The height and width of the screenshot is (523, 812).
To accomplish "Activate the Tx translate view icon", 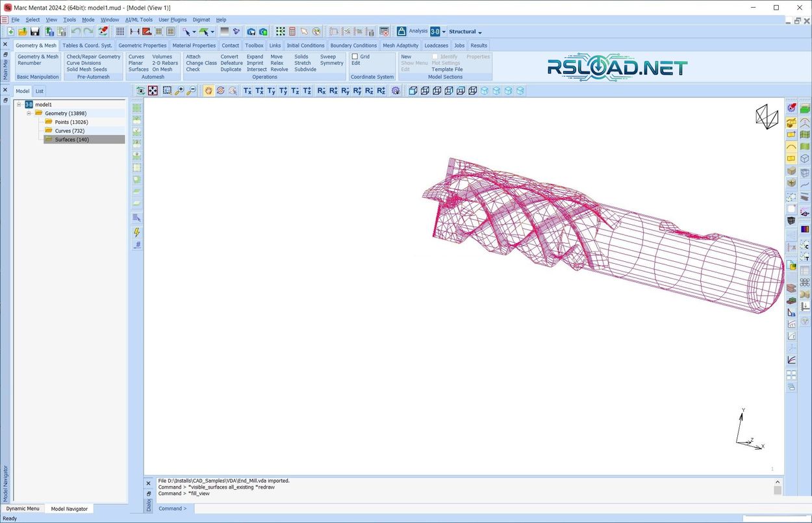I will 247,91.
